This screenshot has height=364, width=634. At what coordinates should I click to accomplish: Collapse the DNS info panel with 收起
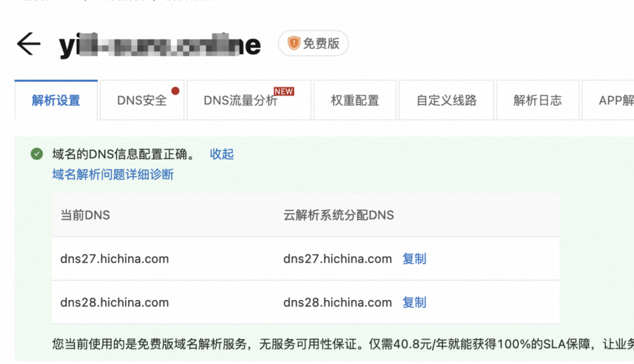[222, 154]
